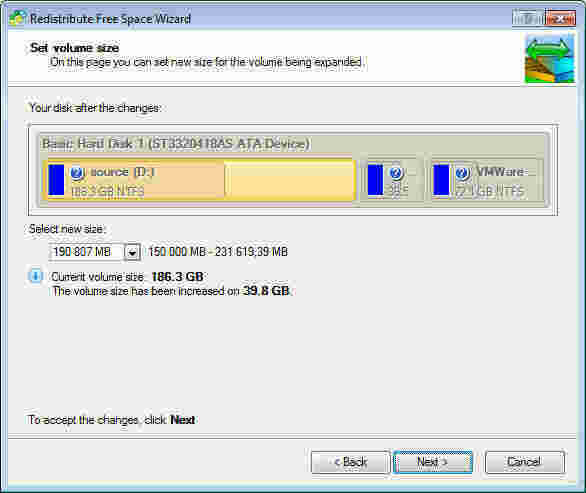Go to the next wizard step

click(x=433, y=462)
